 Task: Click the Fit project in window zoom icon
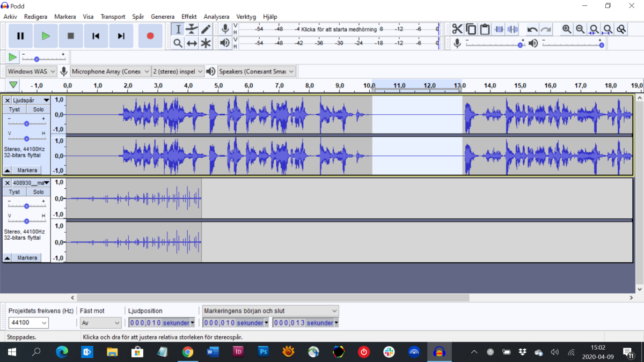[x=607, y=29]
